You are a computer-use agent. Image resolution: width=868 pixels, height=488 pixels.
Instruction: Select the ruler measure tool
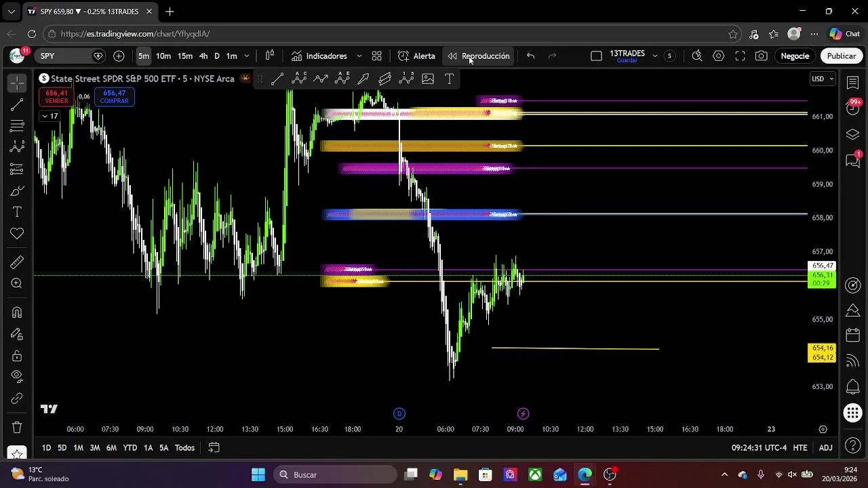click(x=17, y=262)
